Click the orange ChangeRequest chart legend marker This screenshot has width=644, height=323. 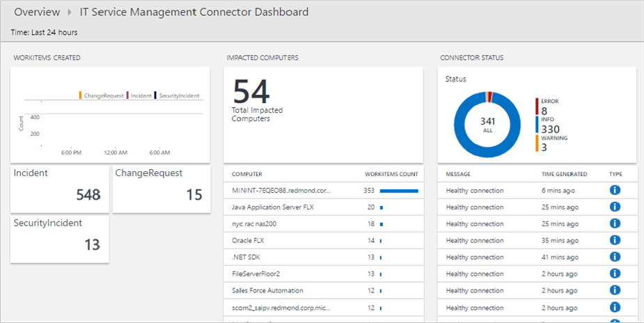[81, 95]
